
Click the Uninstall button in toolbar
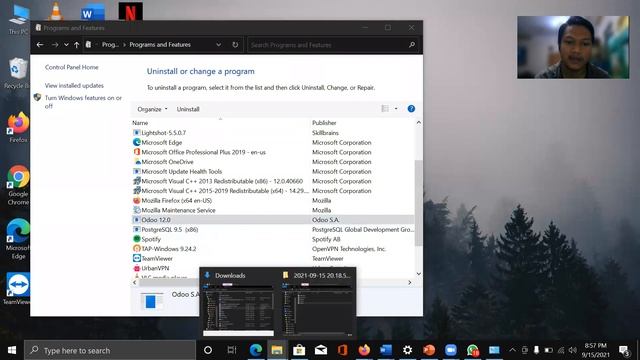click(x=188, y=109)
